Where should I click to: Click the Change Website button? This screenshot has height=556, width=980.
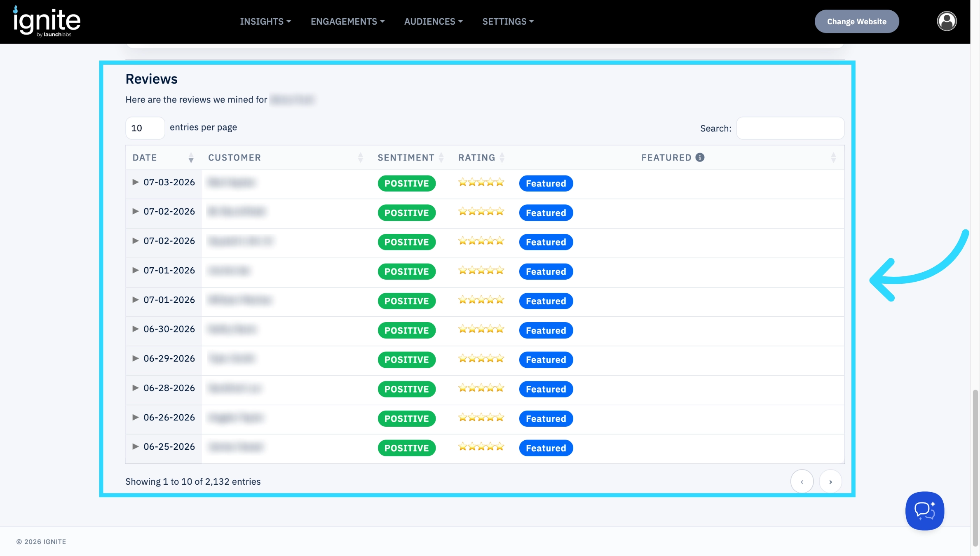coord(856,21)
